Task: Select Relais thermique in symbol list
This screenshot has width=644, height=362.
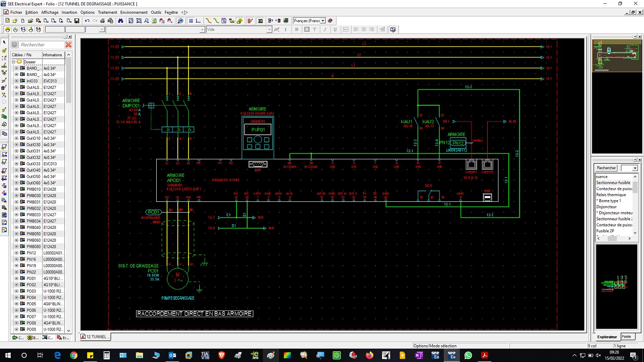Action: [611, 195]
